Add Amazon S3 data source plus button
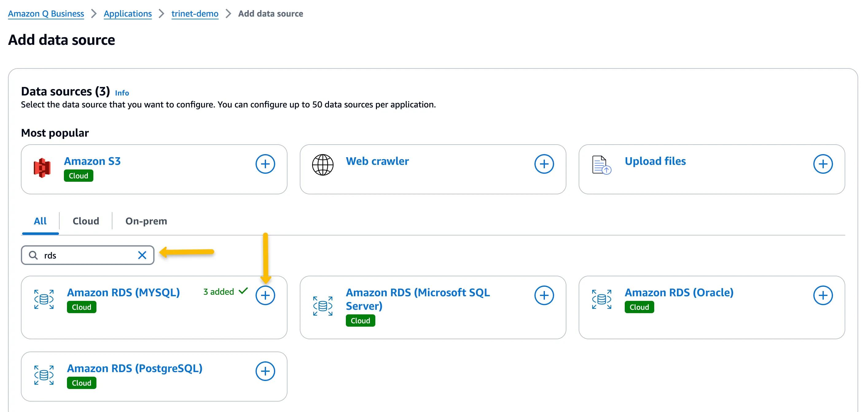The height and width of the screenshot is (412, 868). pos(265,164)
